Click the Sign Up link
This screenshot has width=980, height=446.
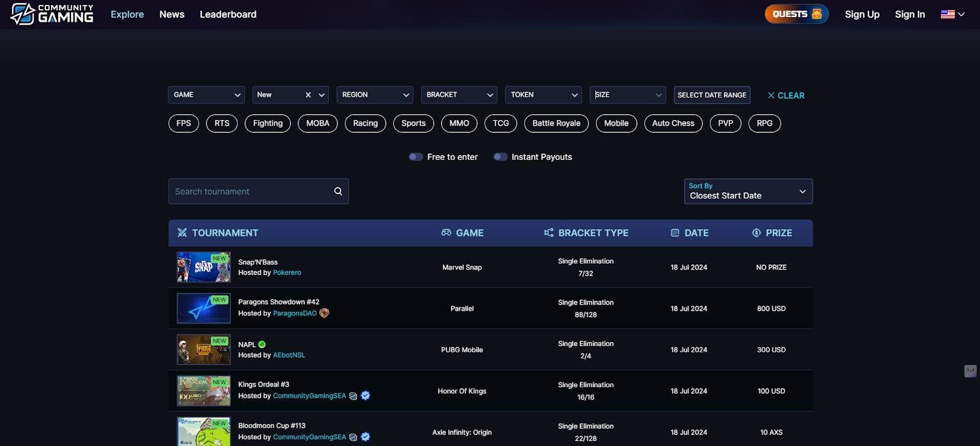tap(862, 14)
